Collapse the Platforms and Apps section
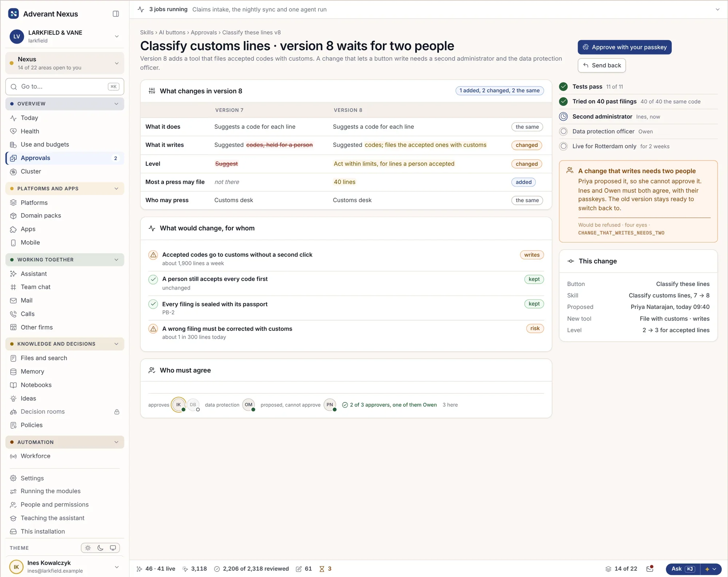 (65, 188)
